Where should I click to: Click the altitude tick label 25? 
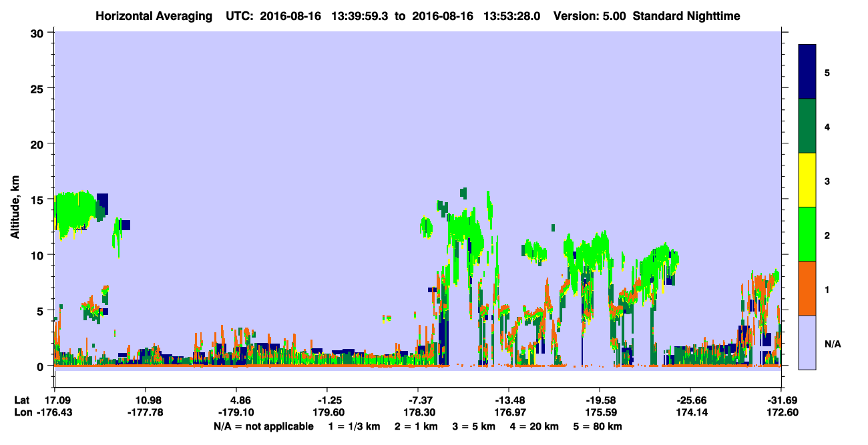coord(39,88)
